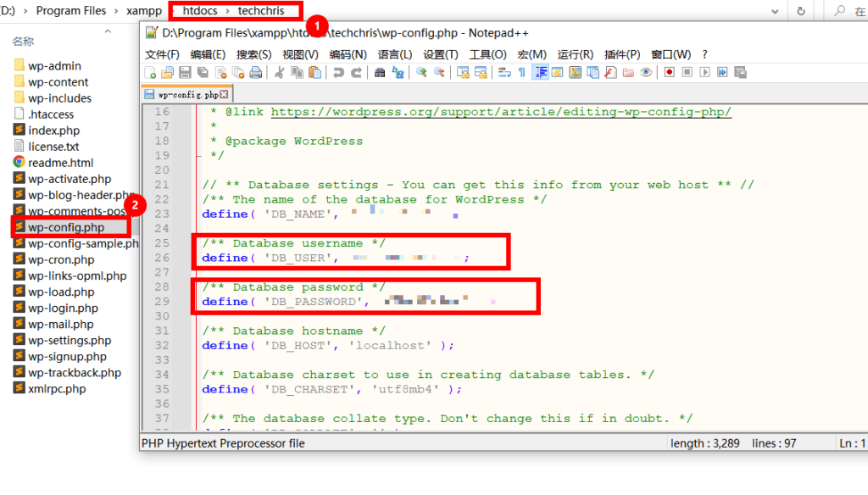Viewport: 868px width, 495px height.
Task: Open the WordPress support article link
Action: click(x=501, y=112)
